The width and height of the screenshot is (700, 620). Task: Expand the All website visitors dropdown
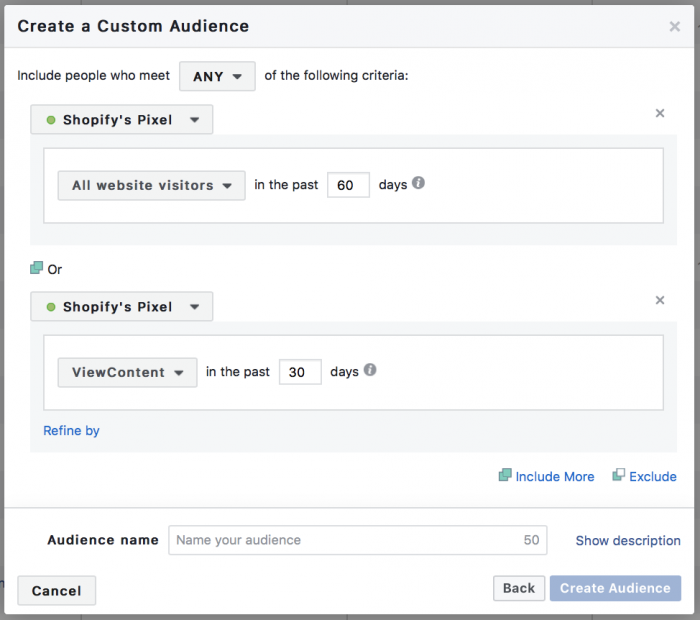tap(151, 185)
